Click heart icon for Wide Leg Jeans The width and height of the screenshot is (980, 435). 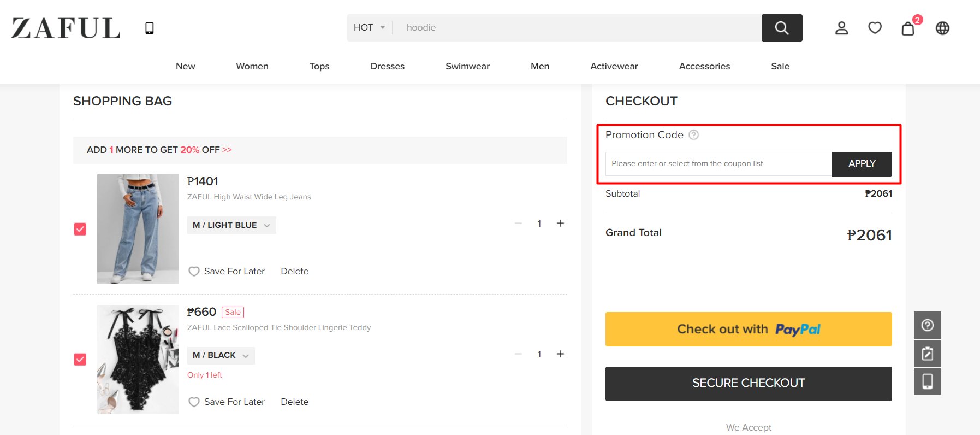click(194, 271)
